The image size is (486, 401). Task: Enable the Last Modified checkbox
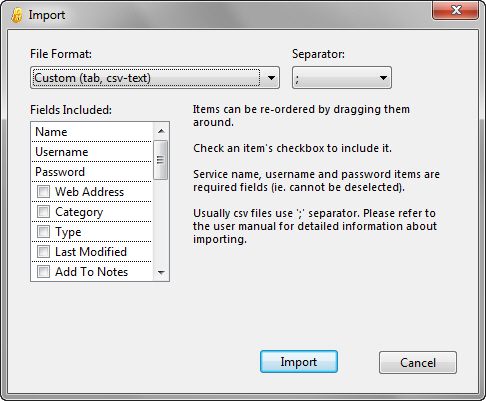[43, 252]
